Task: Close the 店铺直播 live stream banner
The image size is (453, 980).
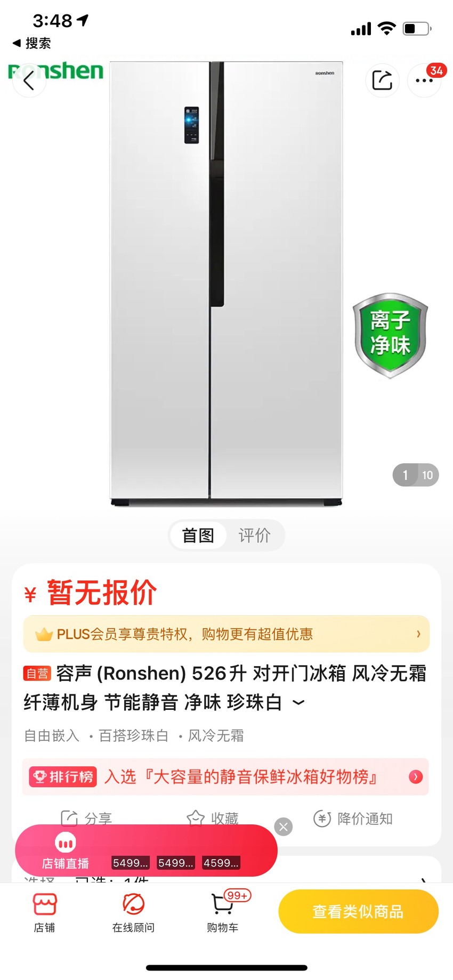Action: tap(284, 827)
